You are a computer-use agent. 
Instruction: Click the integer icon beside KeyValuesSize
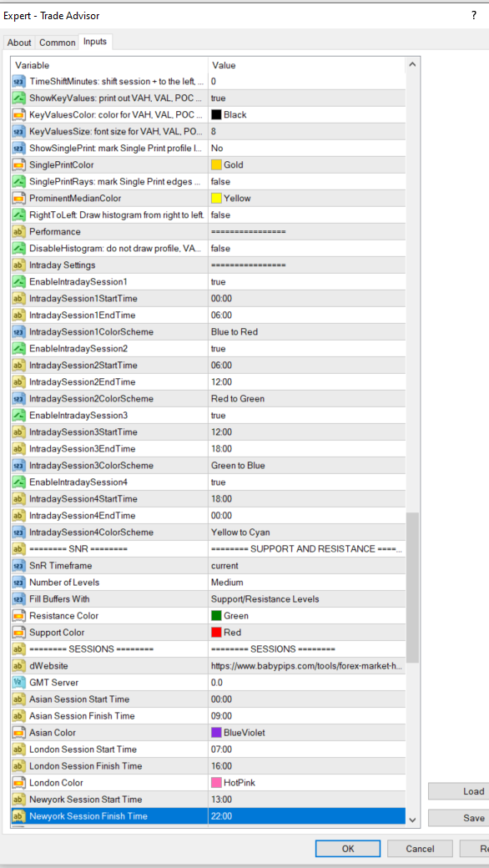18,131
